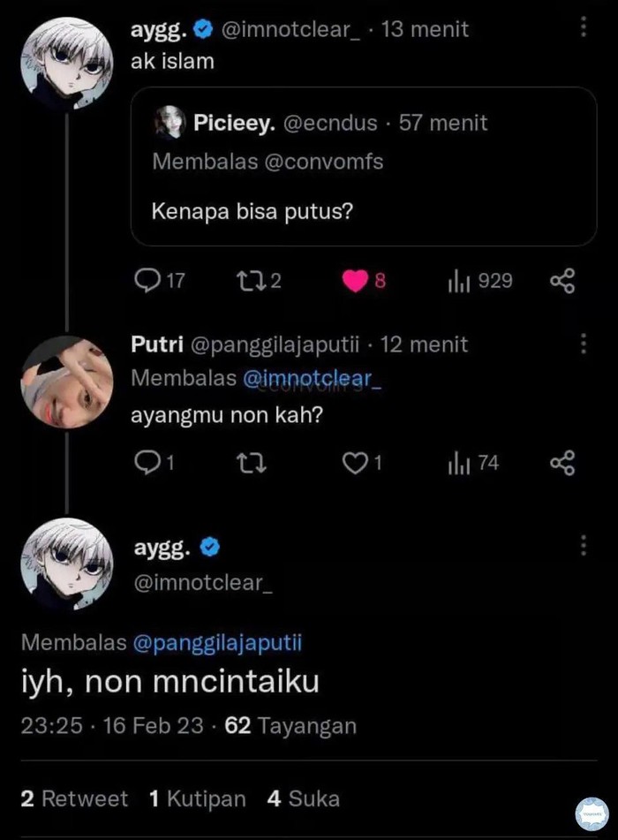View the 4 Suka likes list
The width and height of the screenshot is (618, 840).
pos(303,799)
